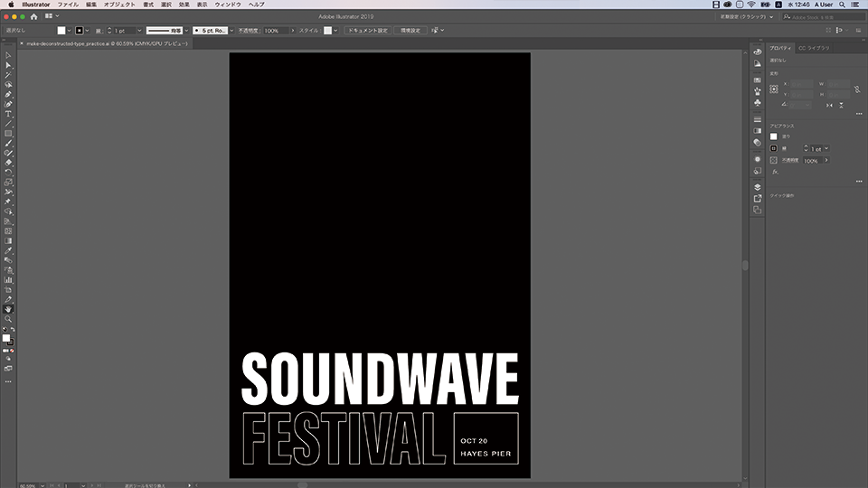This screenshot has width=868, height=488.
Task: Select the Zoom tool
Action: tap(8, 319)
